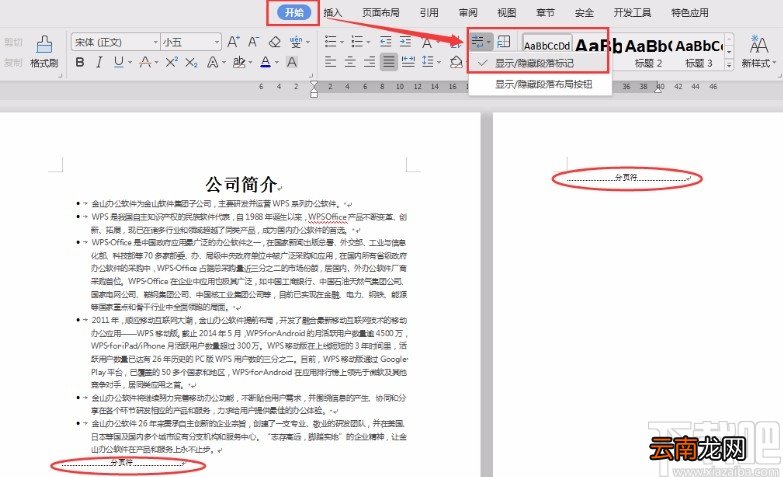Open the 章节 (Section) tab
Viewport: 783px width, 477px height.
545,13
